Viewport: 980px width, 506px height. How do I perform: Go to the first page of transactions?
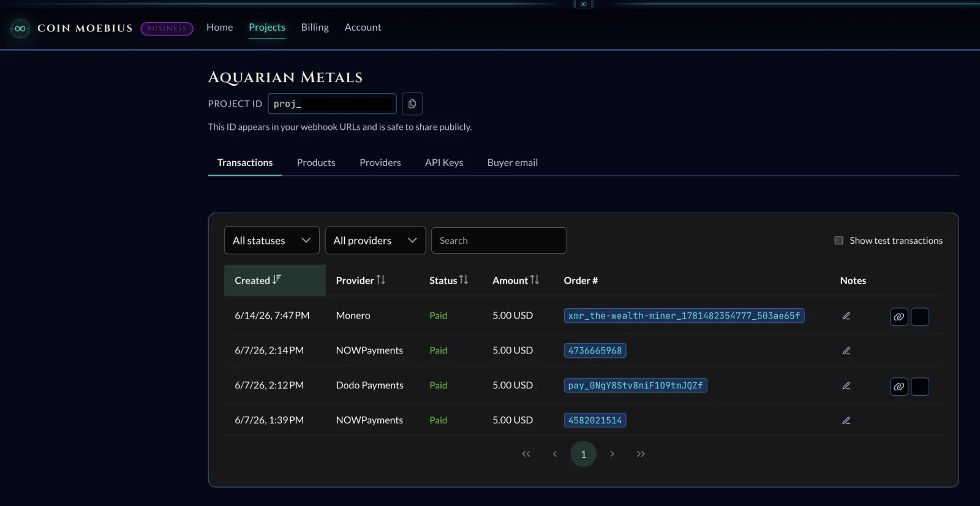526,454
